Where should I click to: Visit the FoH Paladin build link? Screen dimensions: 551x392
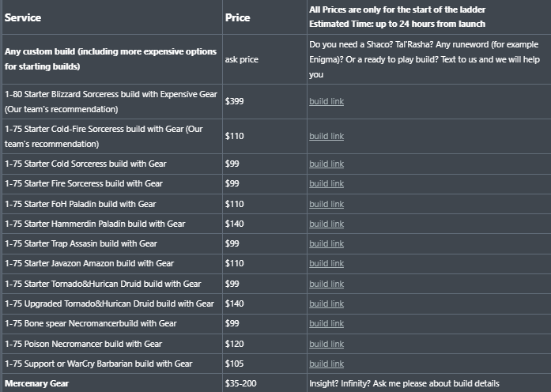point(326,204)
